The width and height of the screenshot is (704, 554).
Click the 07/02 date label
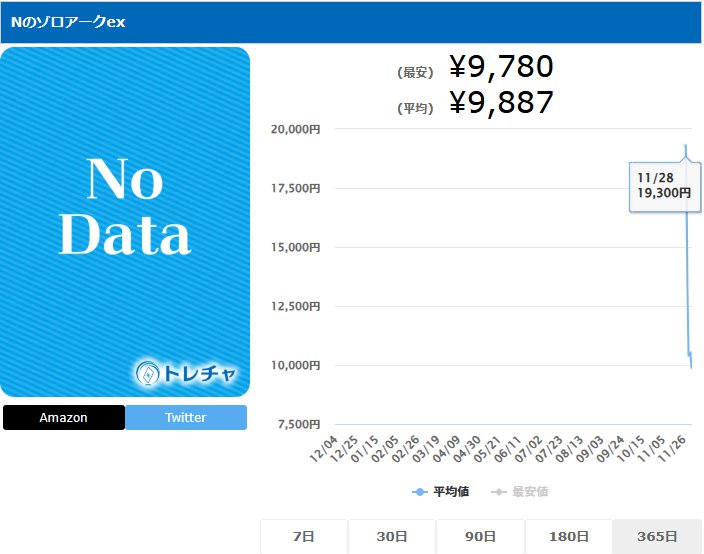(x=528, y=448)
